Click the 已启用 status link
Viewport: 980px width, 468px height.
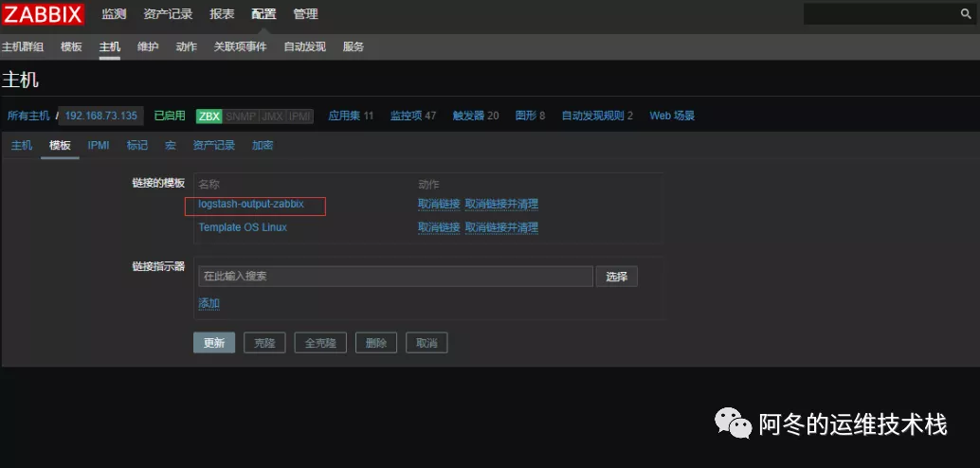click(x=170, y=116)
